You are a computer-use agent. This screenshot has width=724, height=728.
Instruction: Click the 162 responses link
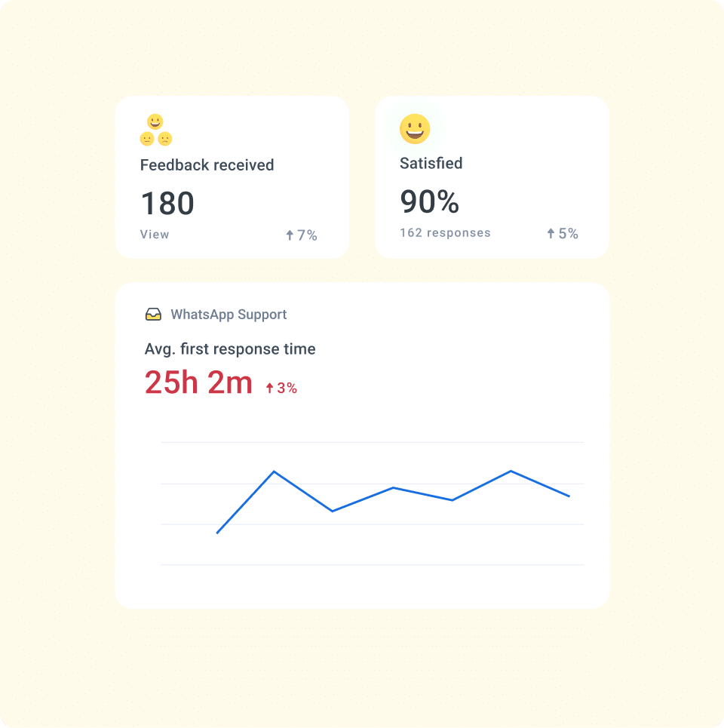click(x=445, y=232)
